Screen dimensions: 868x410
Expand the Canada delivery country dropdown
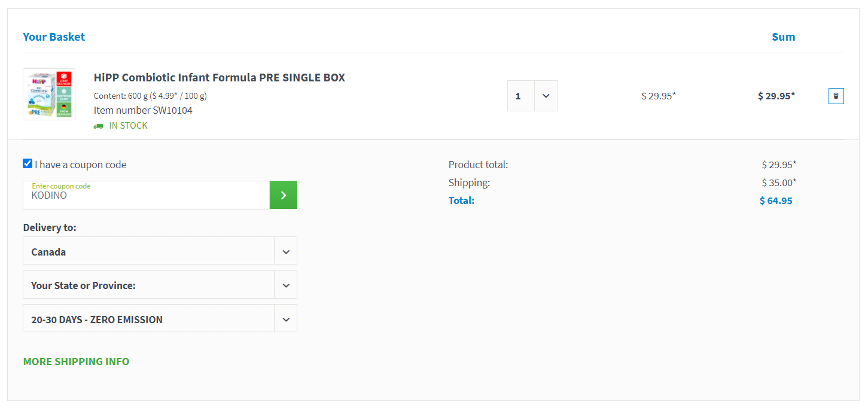click(x=160, y=251)
